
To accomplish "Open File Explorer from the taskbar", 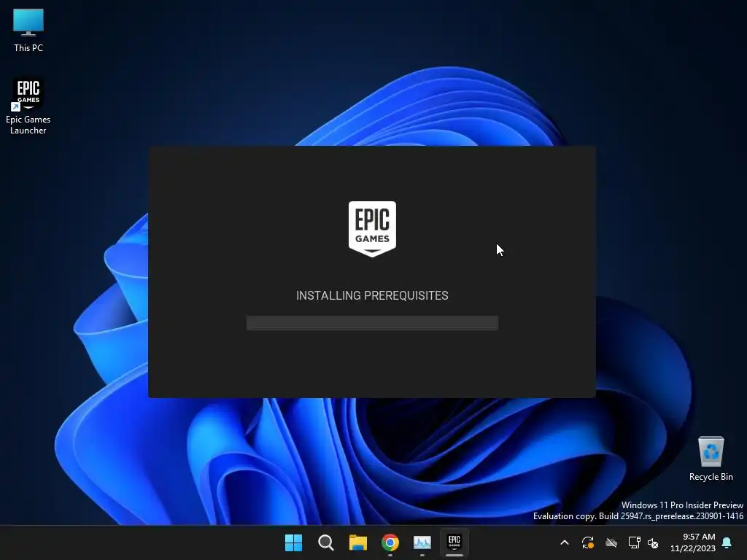I will (x=357, y=542).
